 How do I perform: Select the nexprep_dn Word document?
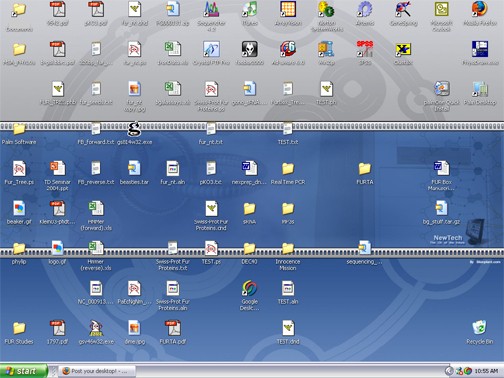point(250,169)
